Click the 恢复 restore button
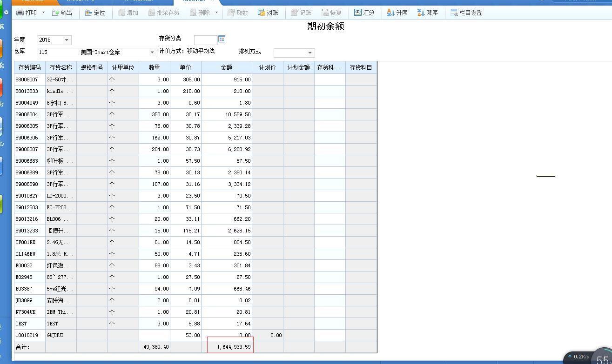 (x=331, y=13)
